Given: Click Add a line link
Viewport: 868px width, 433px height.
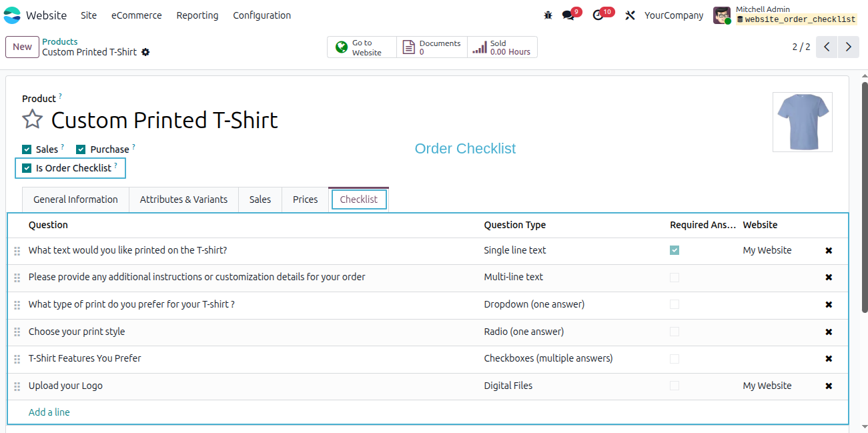Looking at the screenshot, I should [49, 412].
